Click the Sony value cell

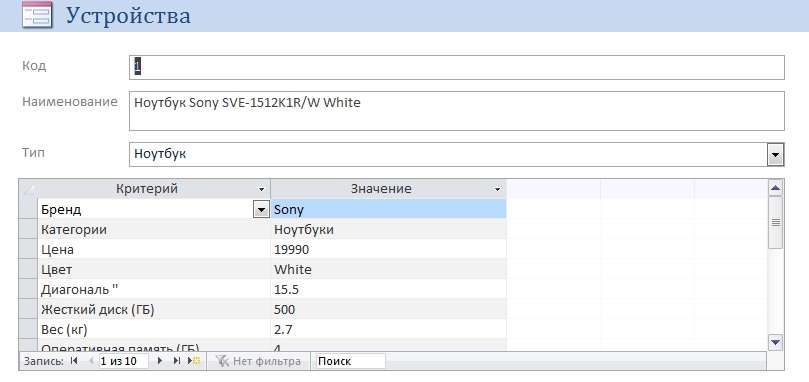pyautogui.click(x=389, y=209)
